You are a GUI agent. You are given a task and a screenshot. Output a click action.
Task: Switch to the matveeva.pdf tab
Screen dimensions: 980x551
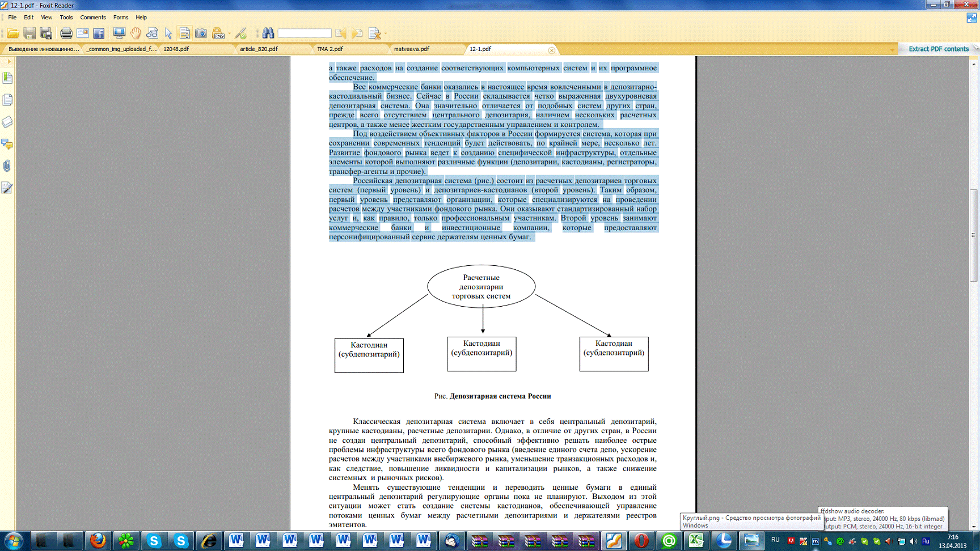(412, 49)
